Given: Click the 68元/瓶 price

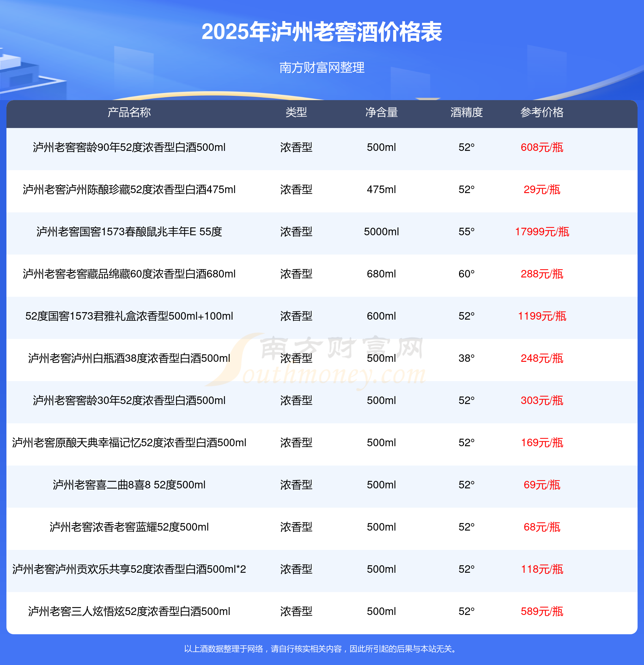Looking at the screenshot, I should click(542, 527).
